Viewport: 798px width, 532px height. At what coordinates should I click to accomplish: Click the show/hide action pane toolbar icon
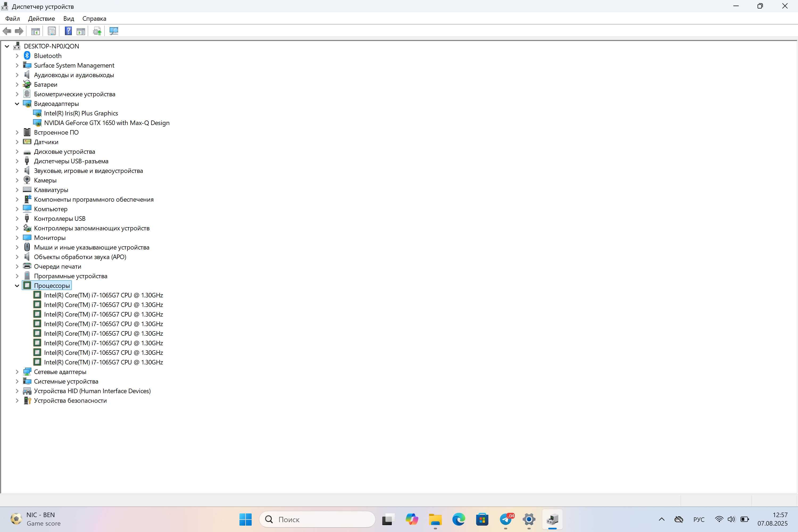pos(81,31)
